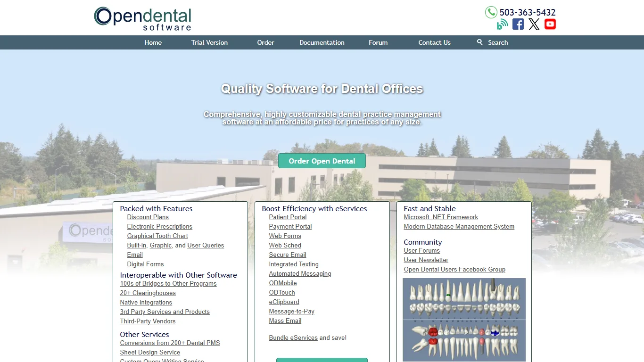Open Electronic Prescriptions link
The width and height of the screenshot is (644, 362).
coord(160,227)
